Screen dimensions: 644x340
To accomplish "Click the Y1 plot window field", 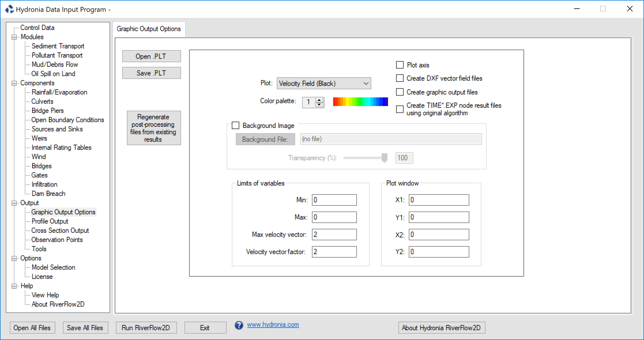I will 439,217.
